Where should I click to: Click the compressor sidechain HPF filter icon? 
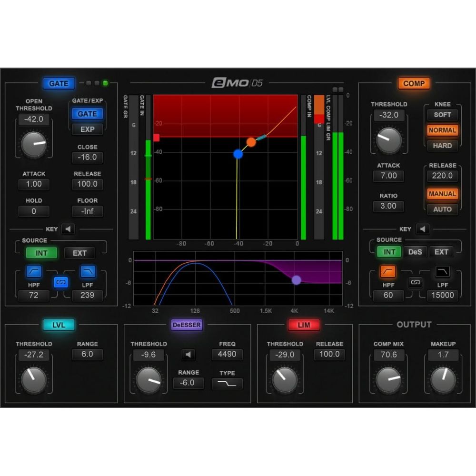point(388,271)
